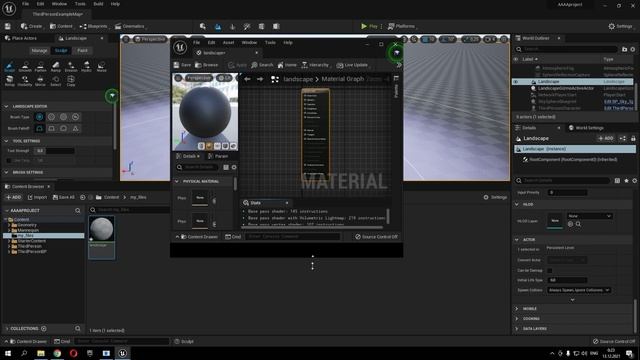
Task: Click Add component button in Details
Action: 606,139
